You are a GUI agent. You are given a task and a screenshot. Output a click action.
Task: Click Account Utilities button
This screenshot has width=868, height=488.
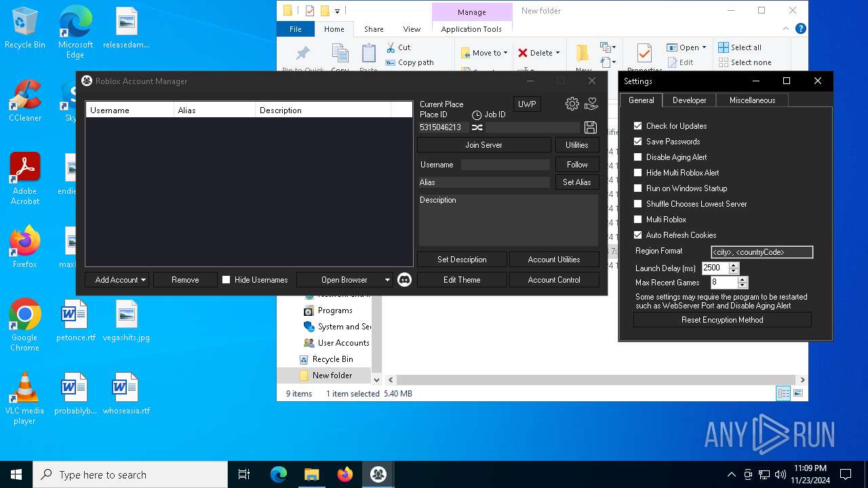point(554,260)
